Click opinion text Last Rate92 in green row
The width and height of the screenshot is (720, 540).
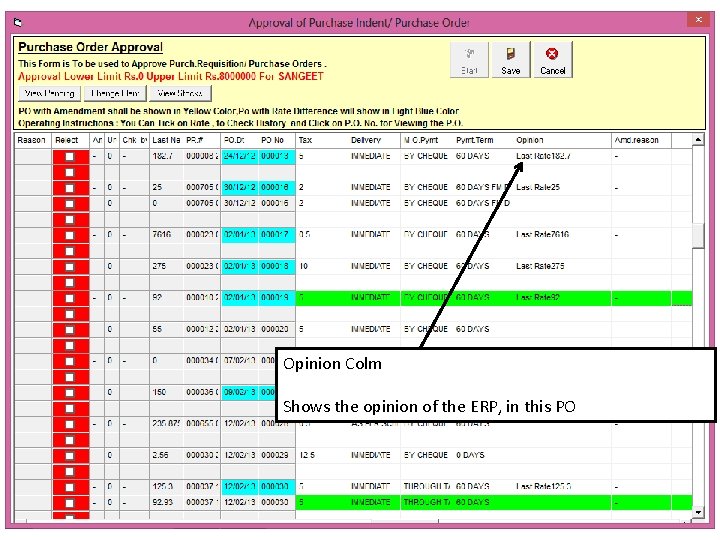(x=538, y=298)
